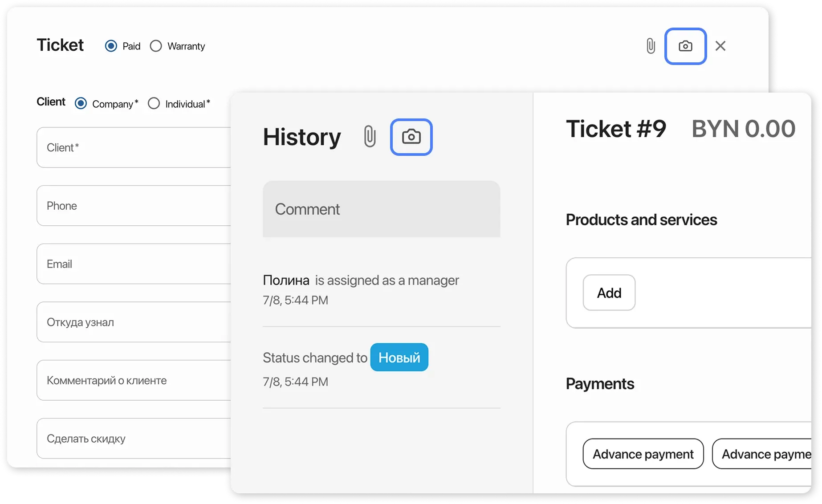Choose Company client type radio button
The width and height of the screenshot is (822, 504).
click(81, 104)
